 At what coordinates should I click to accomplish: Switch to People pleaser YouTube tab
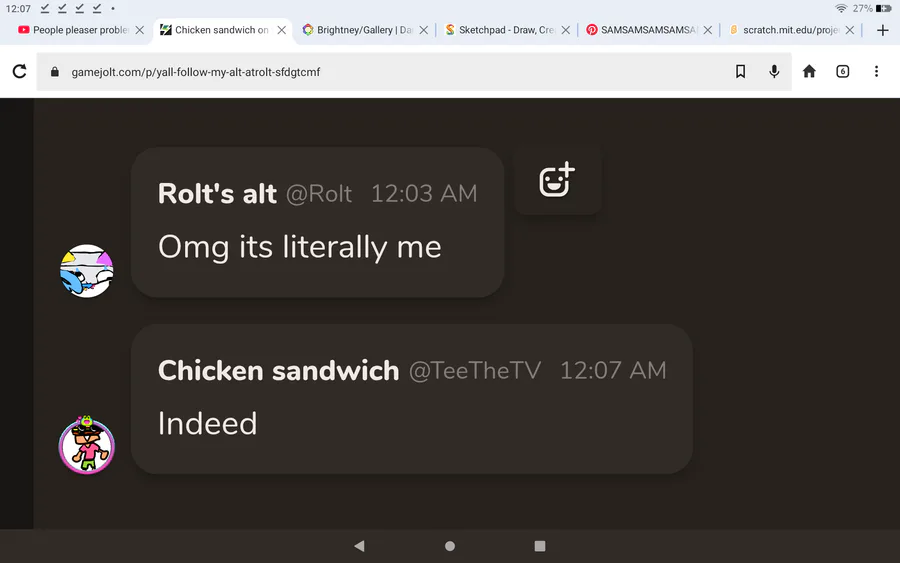tap(75, 30)
